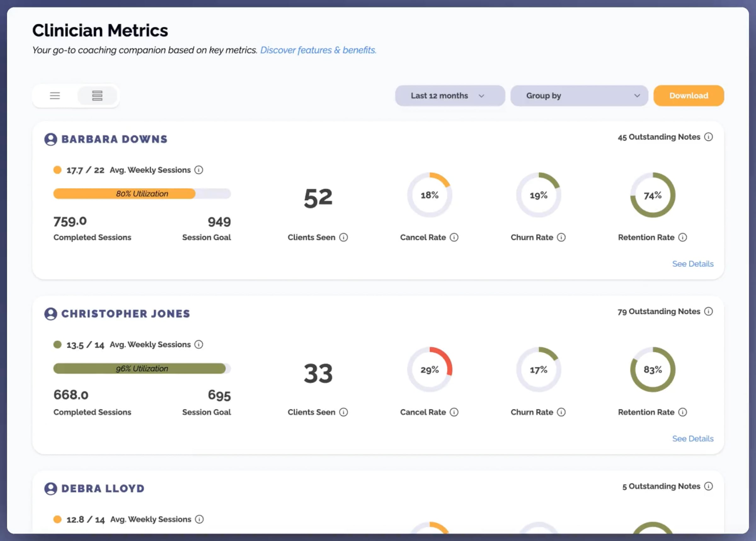Click Barbara Downs' profile avatar icon
This screenshot has width=756, height=541.
tap(51, 139)
